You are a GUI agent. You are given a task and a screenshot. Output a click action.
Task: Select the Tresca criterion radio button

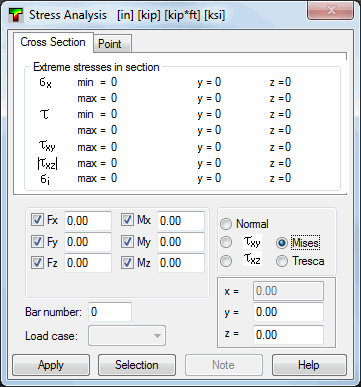[x=282, y=261]
